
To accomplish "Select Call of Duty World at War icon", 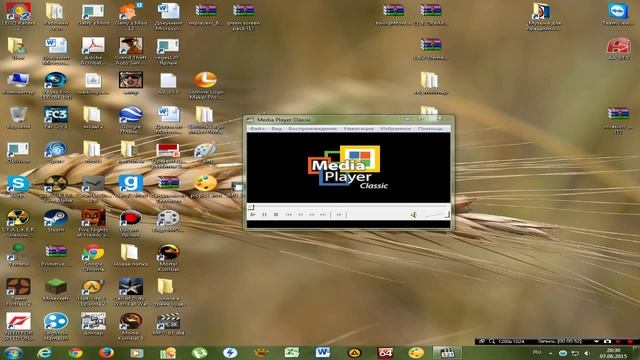I will [x=131, y=292].
